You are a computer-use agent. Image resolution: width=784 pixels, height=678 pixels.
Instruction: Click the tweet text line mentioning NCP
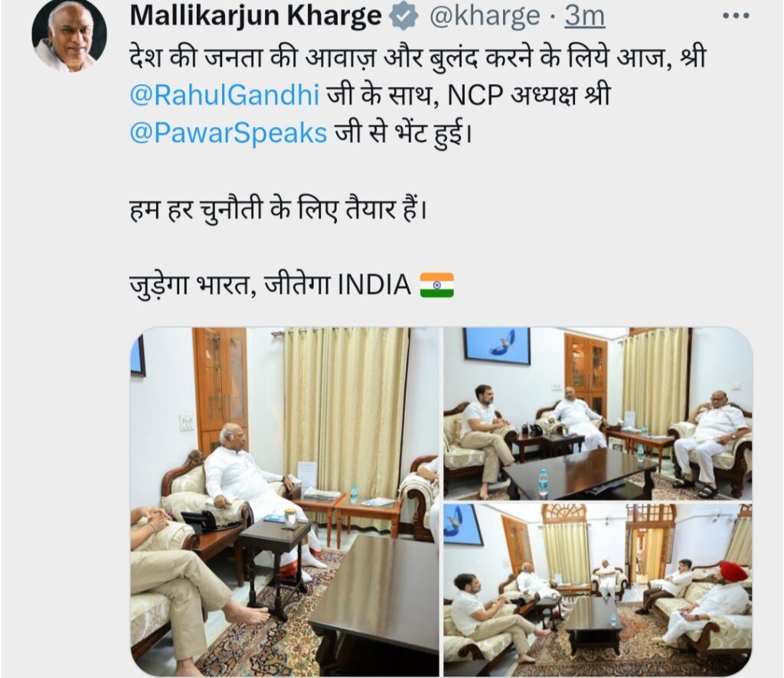370,95
